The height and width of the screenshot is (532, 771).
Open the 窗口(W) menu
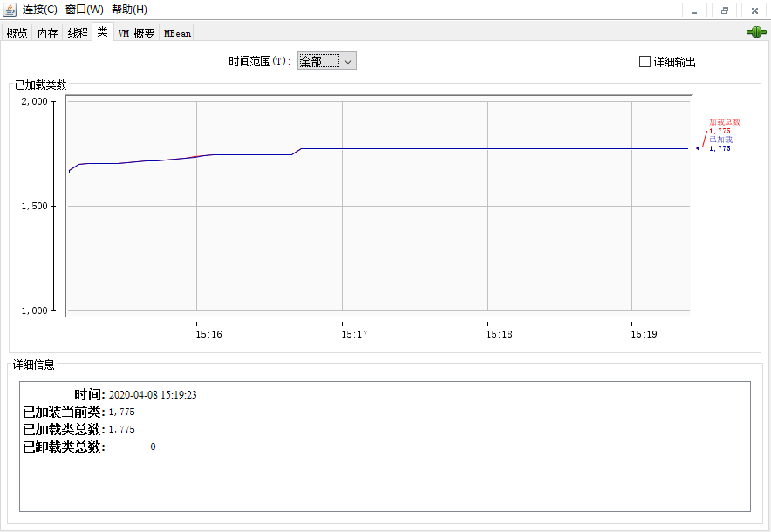pos(84,10)
